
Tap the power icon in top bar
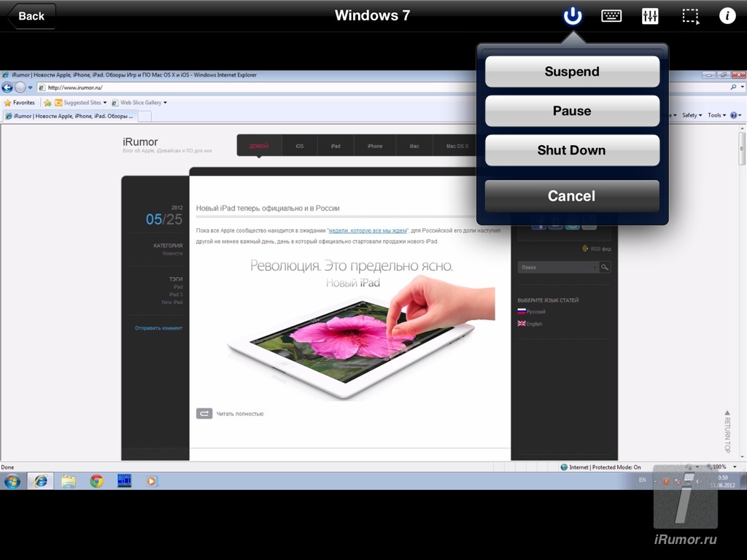572,16
